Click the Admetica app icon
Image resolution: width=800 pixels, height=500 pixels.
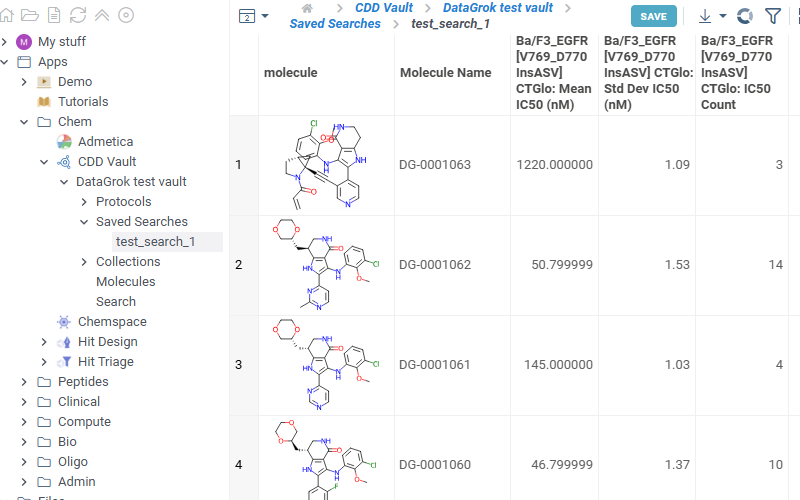point(64,142)
